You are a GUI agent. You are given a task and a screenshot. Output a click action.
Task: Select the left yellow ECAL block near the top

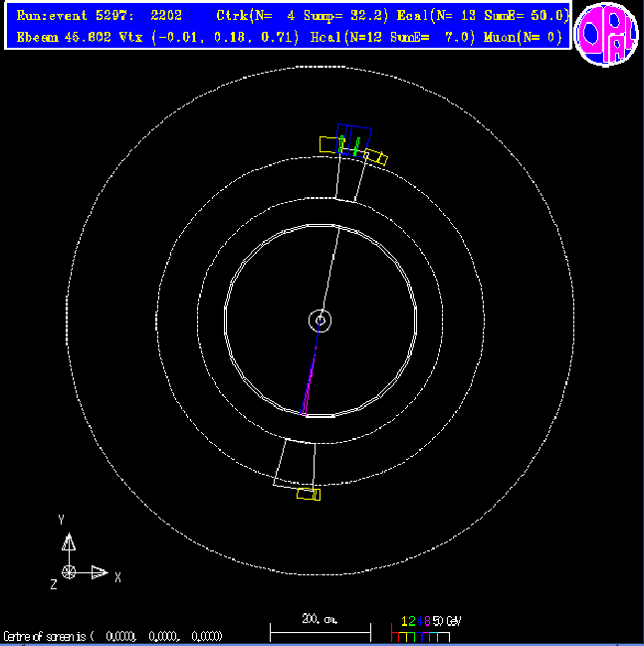point(329,144)
